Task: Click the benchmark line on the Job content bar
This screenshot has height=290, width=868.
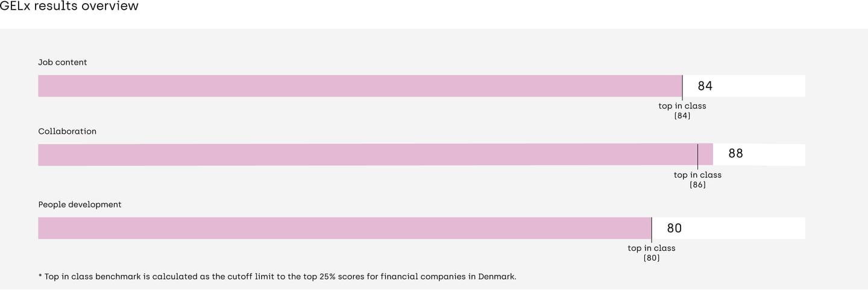Action: [x=682, y=87]
